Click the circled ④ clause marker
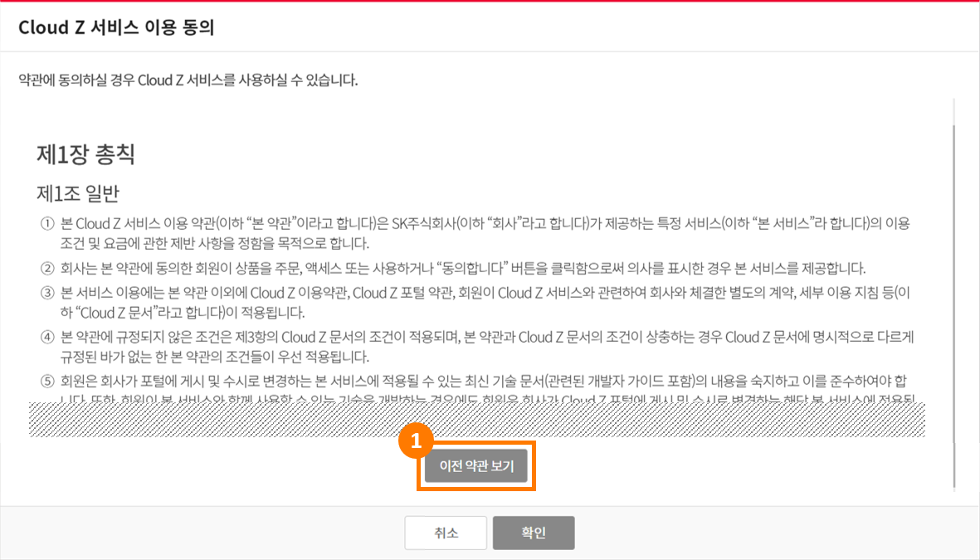Screen dimensions: 980x560 click(x=47, y=337)
